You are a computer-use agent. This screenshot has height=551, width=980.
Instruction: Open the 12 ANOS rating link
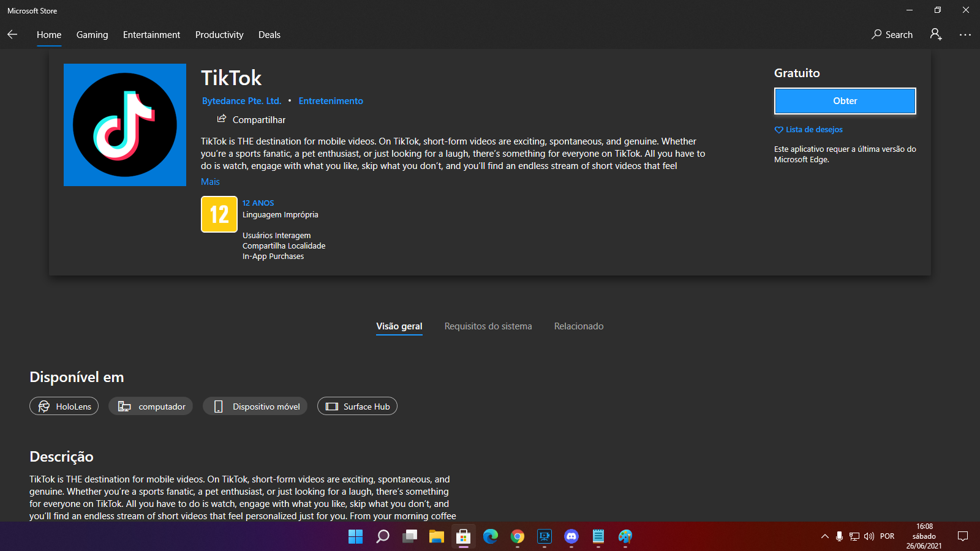(258, 203)
